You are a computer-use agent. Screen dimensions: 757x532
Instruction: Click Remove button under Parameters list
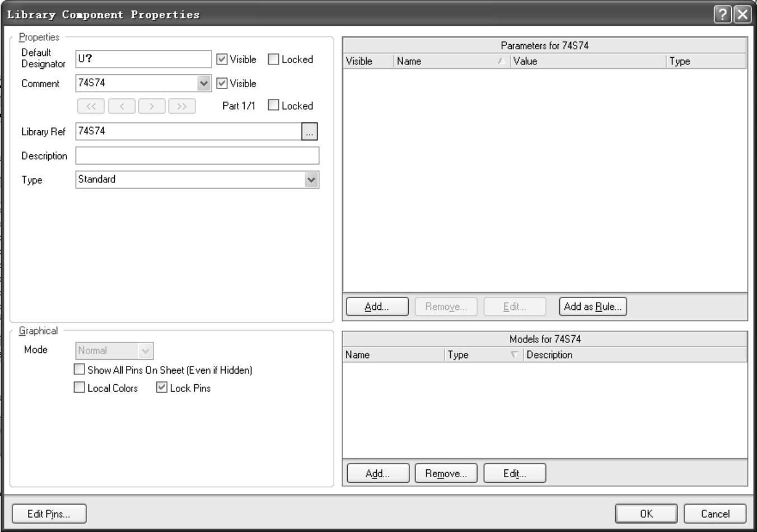click(x=446, y=307)
